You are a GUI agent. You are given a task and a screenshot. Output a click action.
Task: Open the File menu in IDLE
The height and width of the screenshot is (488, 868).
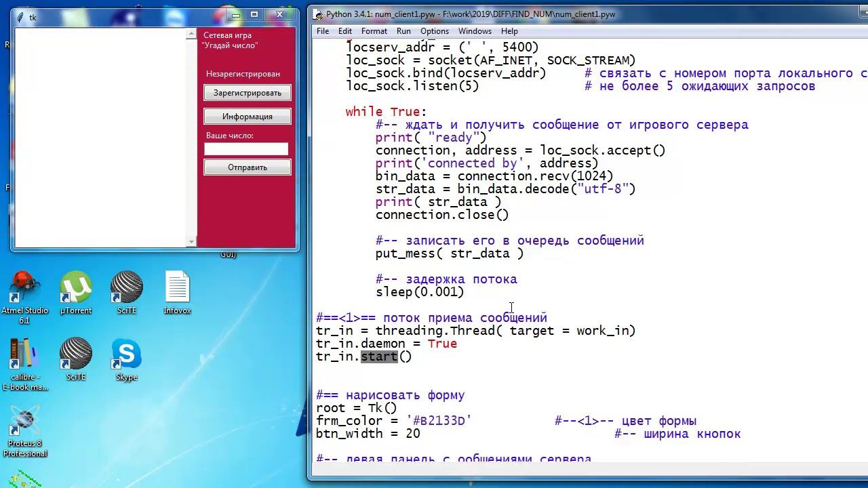pyautogui.click(x=323, y=31)
